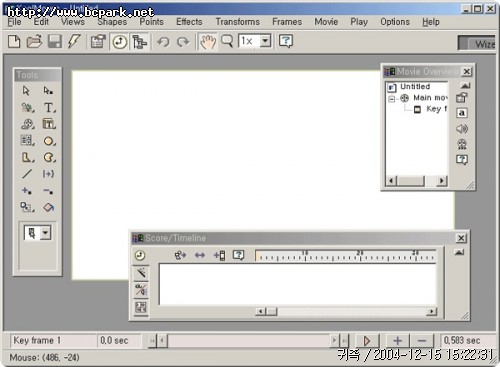This screenshot has width=500, height=367.
Task: Open the Options menu
Action: point(395,22)
